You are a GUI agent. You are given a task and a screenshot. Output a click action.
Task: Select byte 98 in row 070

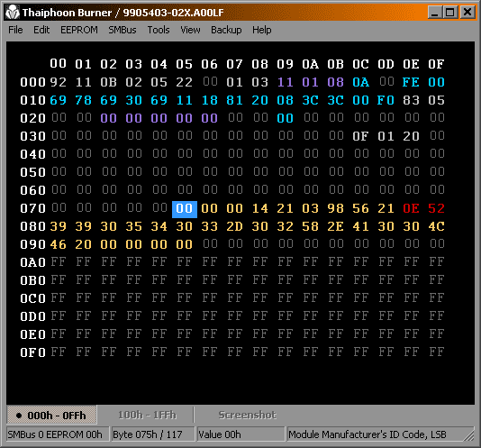[335, 208]
